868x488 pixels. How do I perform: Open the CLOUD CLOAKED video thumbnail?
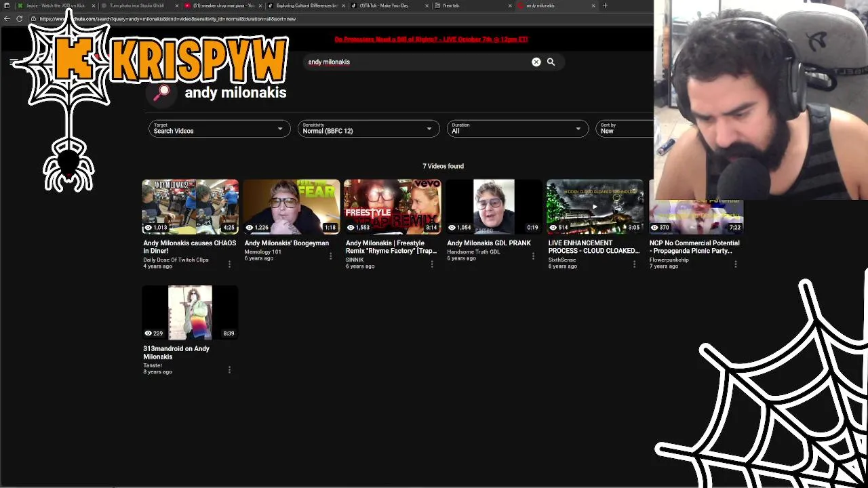pyautogui.click(x=595, y=207)
